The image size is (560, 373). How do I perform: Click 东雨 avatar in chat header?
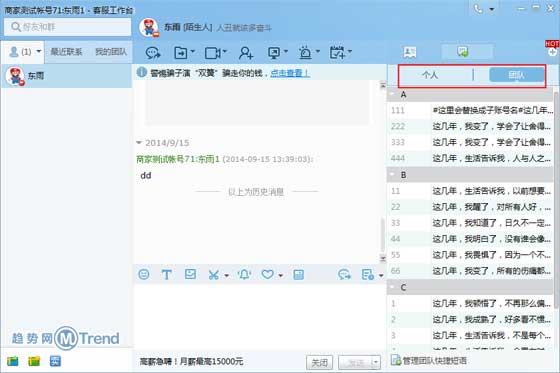(x=149, y=27)
